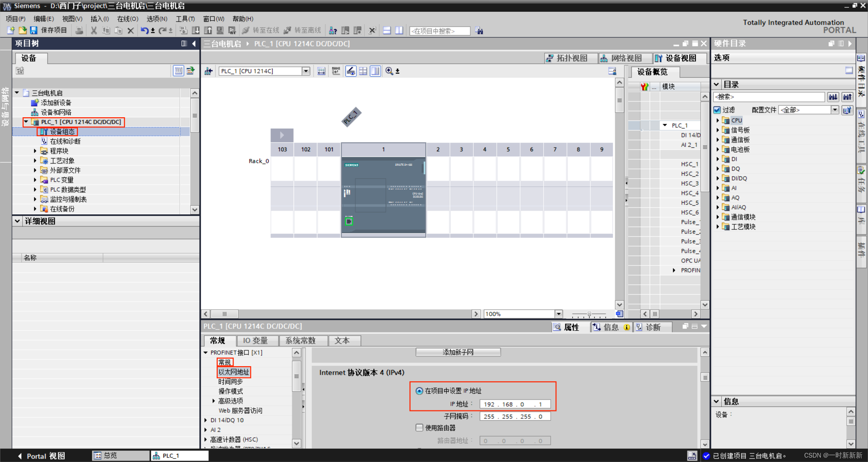The image size is (868, 462).
Task: Click the Save project icon
Action: click(34, 30)
